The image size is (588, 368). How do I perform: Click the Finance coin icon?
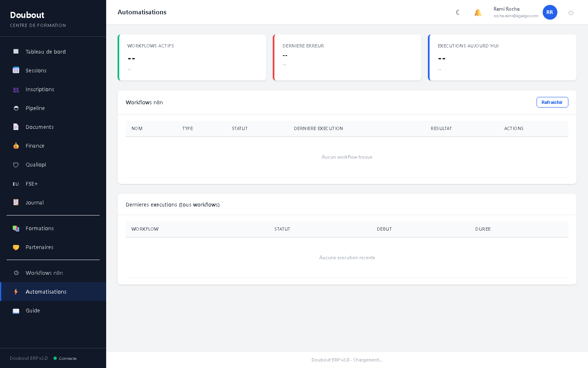(16, 146)
